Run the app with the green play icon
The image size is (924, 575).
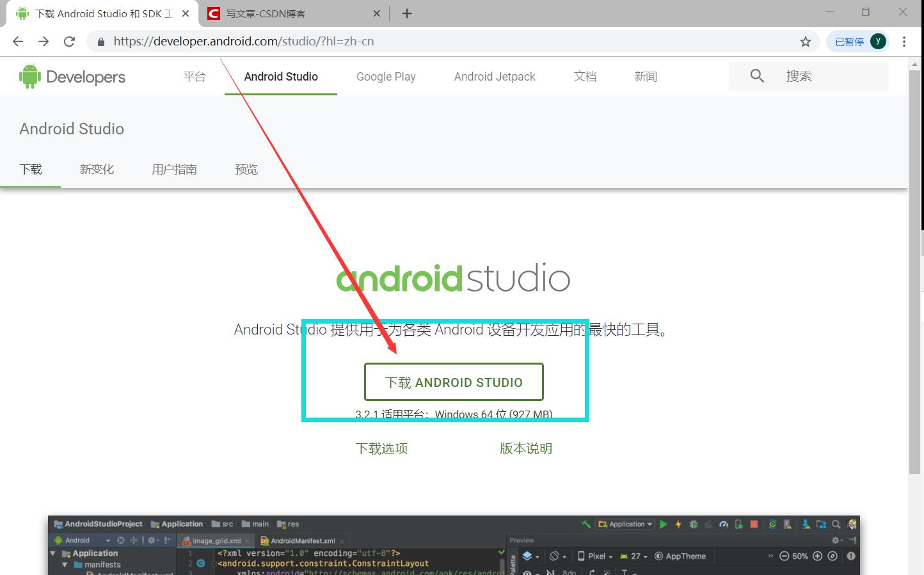[664, 524]
